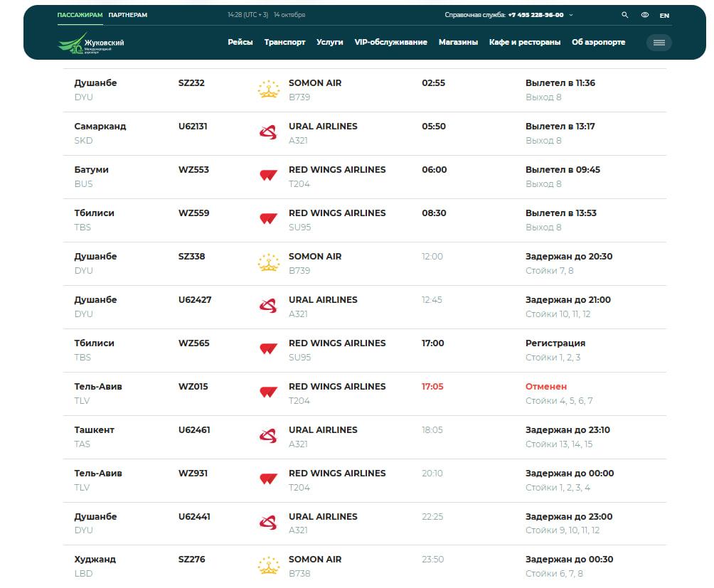Click status Задержан до 20:30

tap(569, 257)
